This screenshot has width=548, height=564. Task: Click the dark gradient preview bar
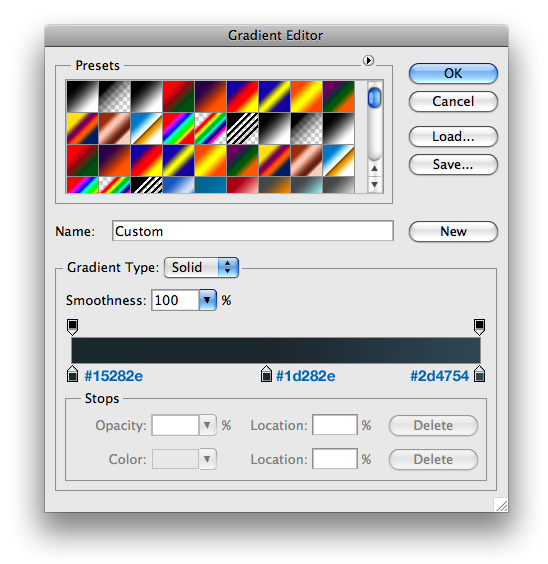276,350
